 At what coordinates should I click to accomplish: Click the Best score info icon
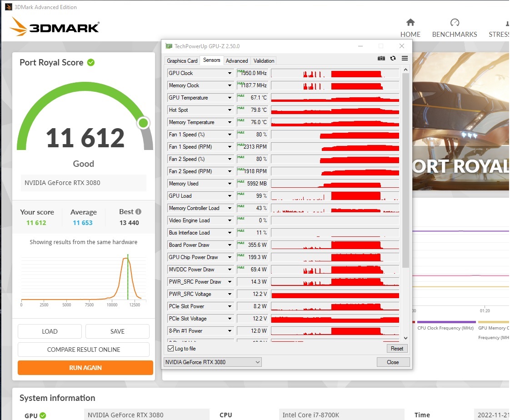tap(138, 211)
